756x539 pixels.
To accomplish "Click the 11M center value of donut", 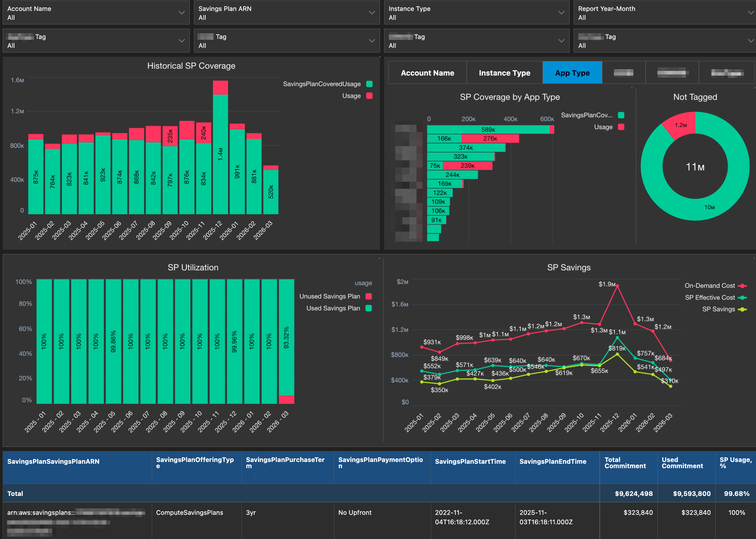I will pos(695,167).
